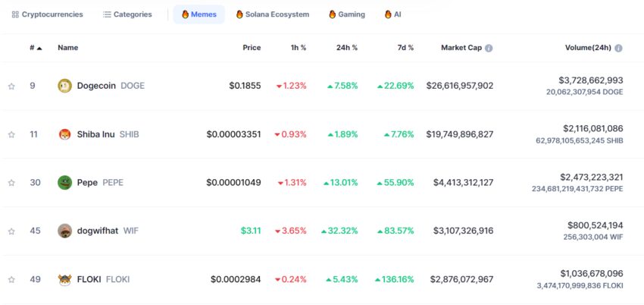The width and height of the screenshot is (644, 305).
Task: Click the Volume(24h) info icon
Action: [x=619, y=48]
